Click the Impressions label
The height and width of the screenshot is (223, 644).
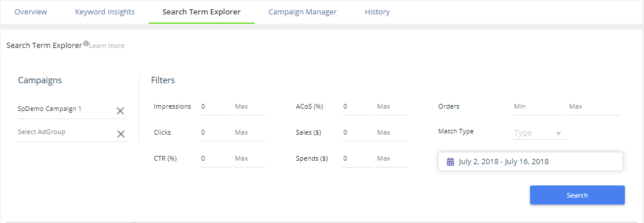(x=172, y=106)
